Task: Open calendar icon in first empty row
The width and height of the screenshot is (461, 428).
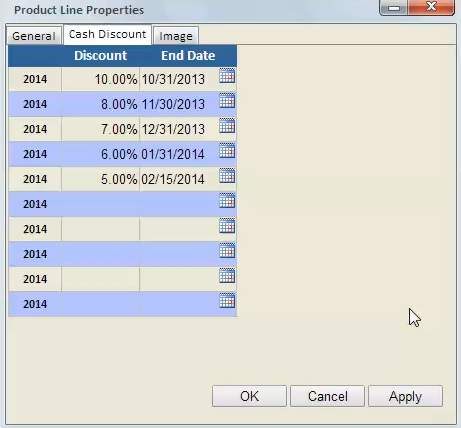Action: tap(227, 201)
